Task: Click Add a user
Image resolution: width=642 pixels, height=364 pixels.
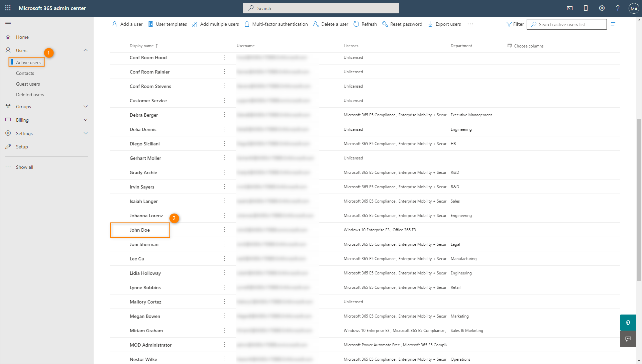Action: coord(127,24)
